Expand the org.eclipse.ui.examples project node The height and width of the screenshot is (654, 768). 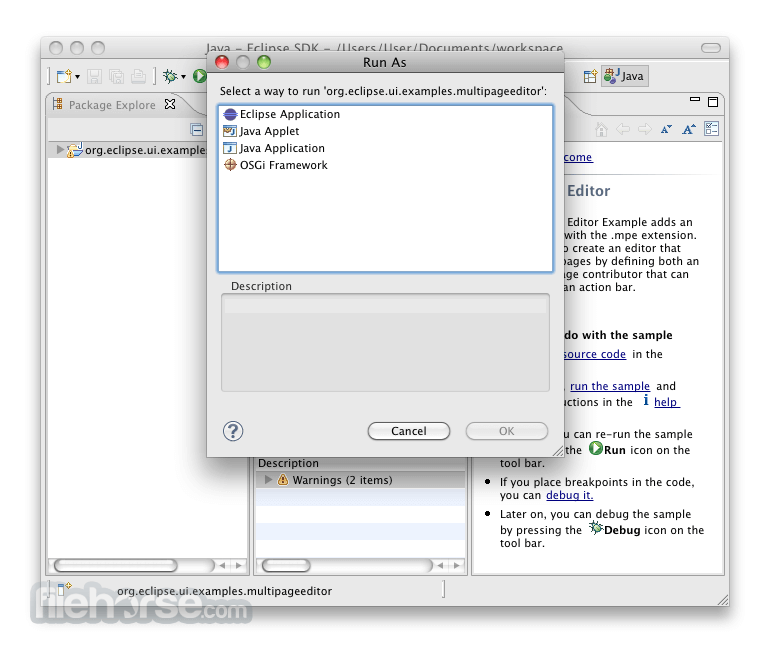coord(60,149)
